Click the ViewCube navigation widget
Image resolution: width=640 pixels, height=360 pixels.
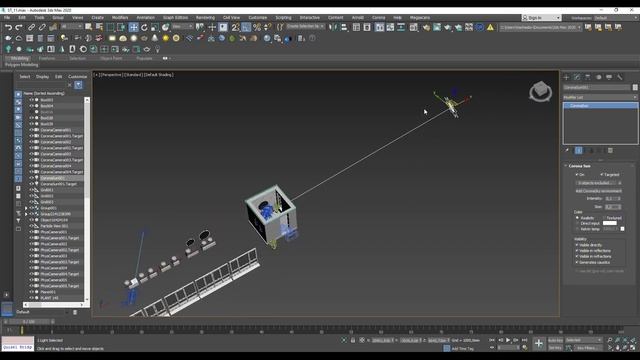[540, 91]
